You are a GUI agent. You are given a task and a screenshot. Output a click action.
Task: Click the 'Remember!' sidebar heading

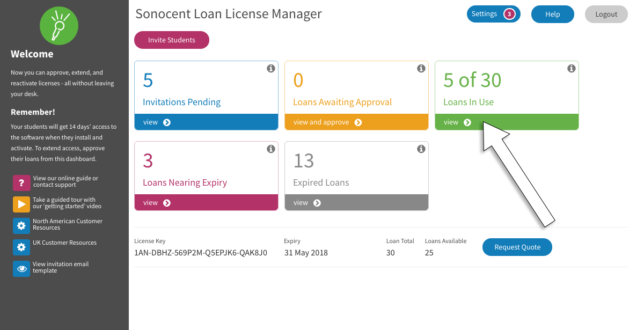point(33,112)
